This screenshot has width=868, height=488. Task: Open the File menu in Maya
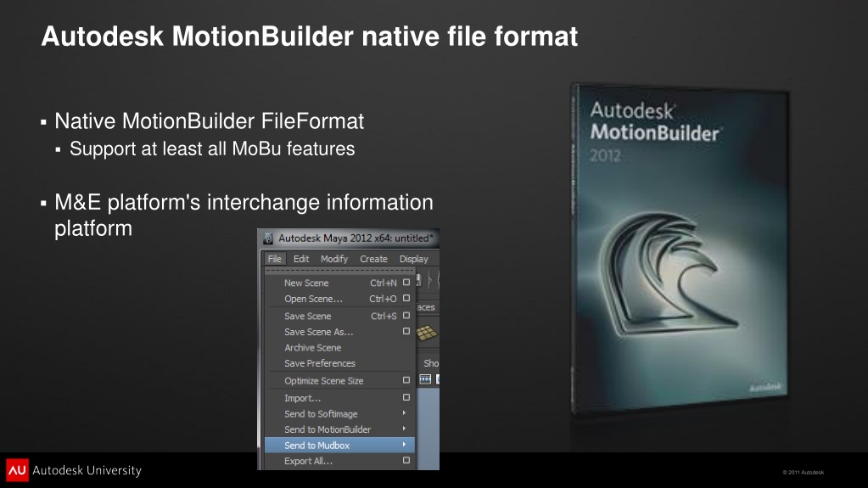(x=275, y=259)
